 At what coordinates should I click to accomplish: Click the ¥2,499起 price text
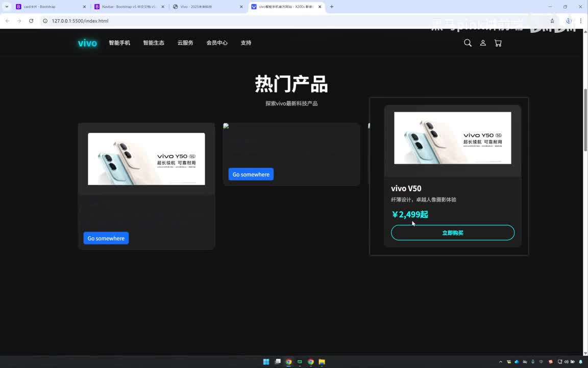(x=410, y=215)
